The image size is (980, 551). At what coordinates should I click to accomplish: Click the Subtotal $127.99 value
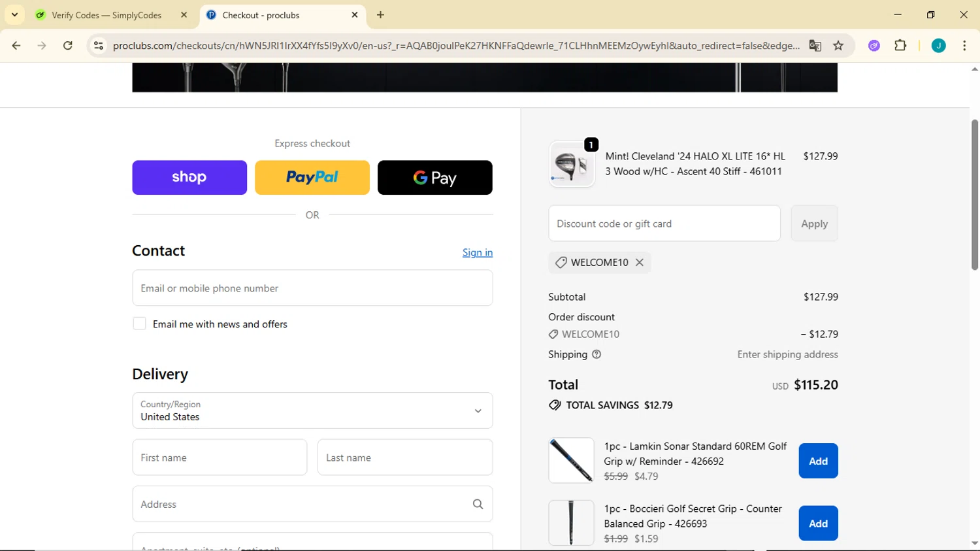click(x=821, y=297)
